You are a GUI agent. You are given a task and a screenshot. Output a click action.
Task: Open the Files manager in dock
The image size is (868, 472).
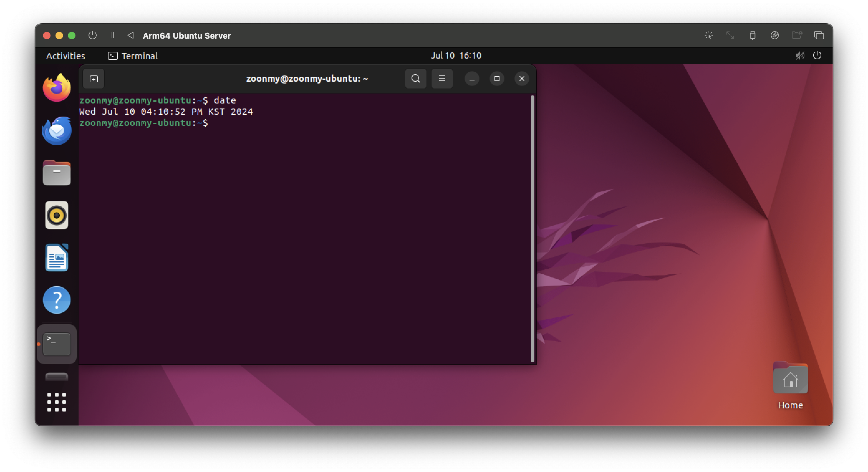pyautogui.click(x=57, y=173)
